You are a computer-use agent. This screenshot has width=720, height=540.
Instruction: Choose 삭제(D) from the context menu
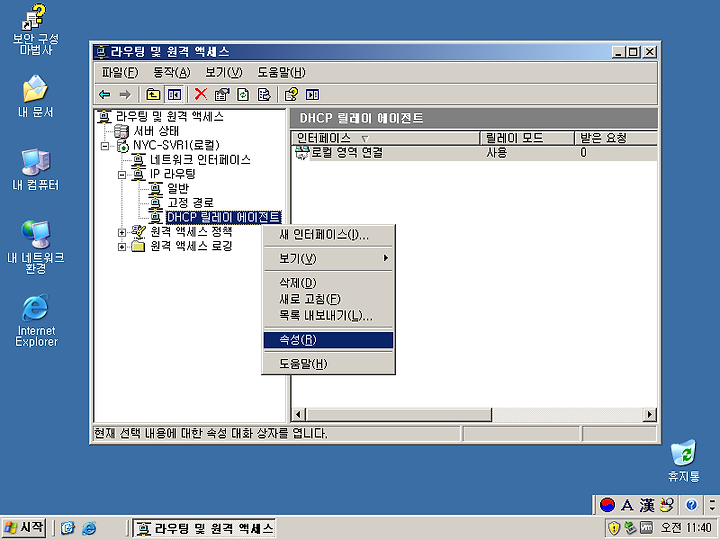pos(328,283)
